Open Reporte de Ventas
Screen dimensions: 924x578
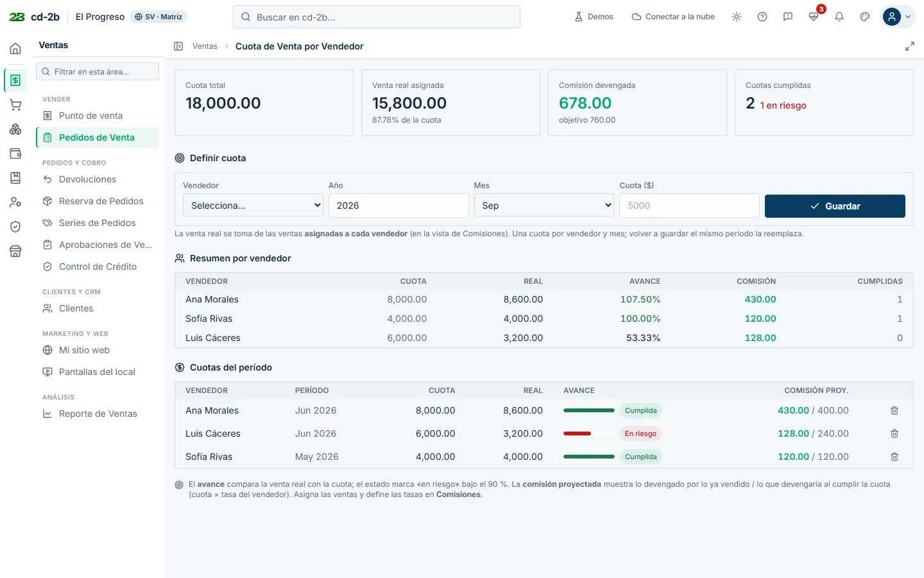coord(98,414)
